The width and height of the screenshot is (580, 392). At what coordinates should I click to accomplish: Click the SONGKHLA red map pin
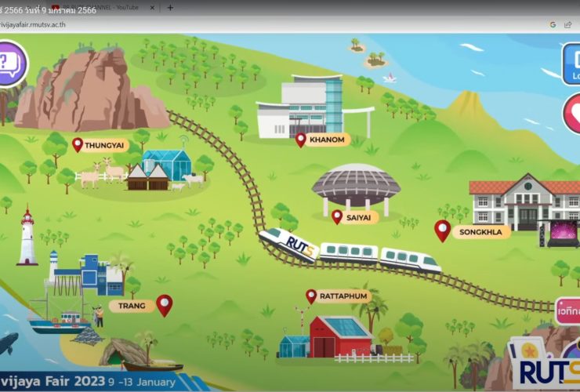click(x=443, y=230)
